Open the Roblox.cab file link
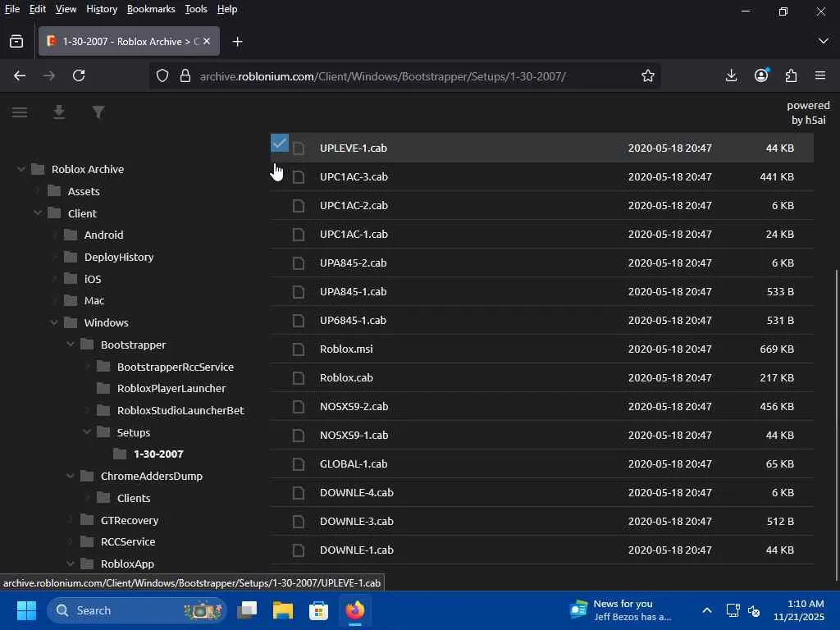Viewport: 840px width, 630px height. 346,378
